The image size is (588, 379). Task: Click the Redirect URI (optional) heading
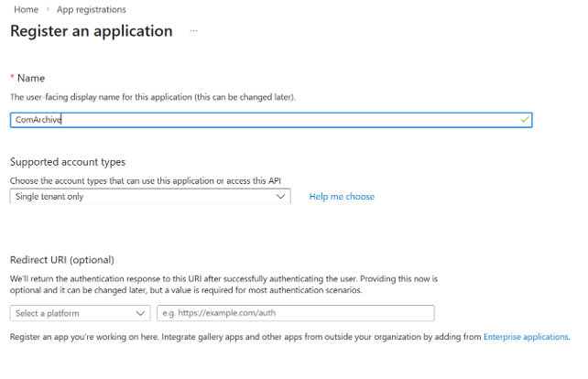click(62, 260)
